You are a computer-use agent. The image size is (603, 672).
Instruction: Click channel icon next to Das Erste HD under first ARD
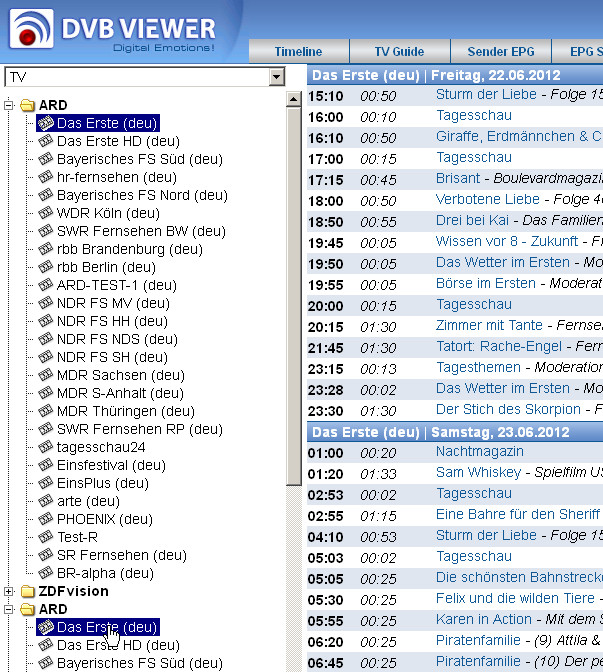(45, 141)
